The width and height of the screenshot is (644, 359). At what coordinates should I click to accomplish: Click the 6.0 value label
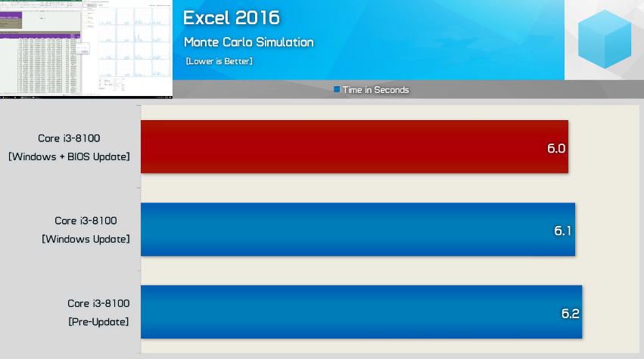pyautogui.click(x=556, y=148)
